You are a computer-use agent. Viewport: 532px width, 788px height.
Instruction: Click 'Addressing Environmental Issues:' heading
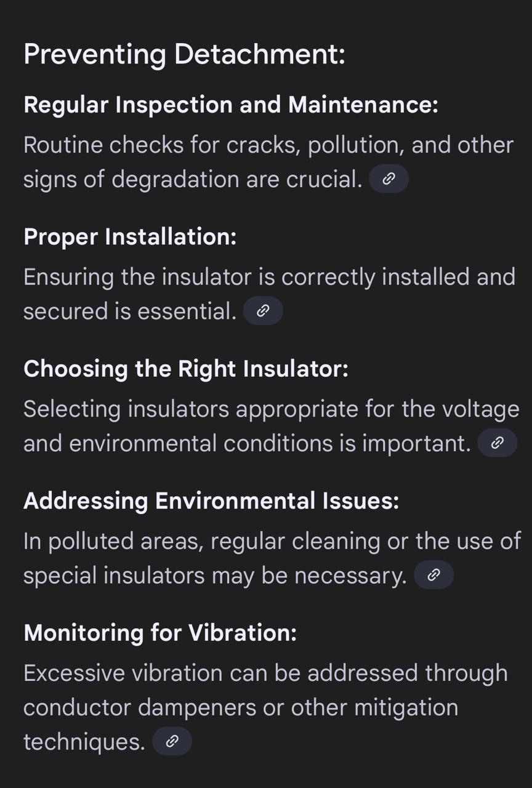(211, 501)
